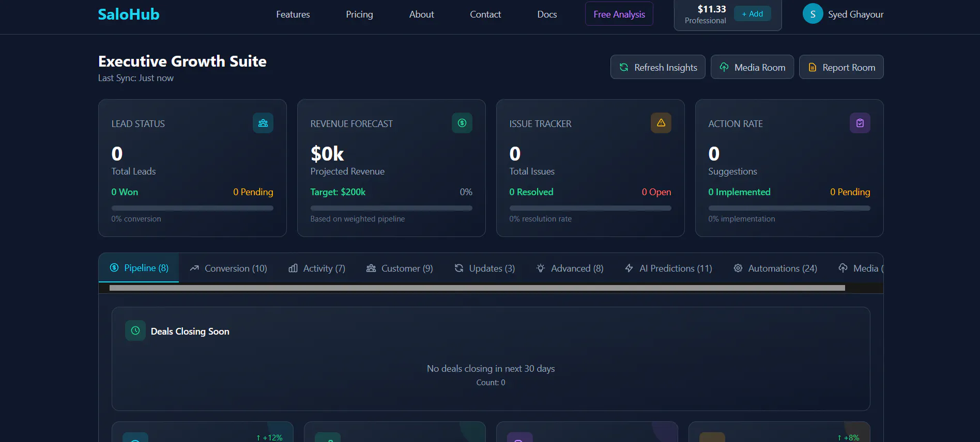This screenshot has width=980, height=442.
Task: Switch to the AI Predictions (11) tab
Action: 668,268
